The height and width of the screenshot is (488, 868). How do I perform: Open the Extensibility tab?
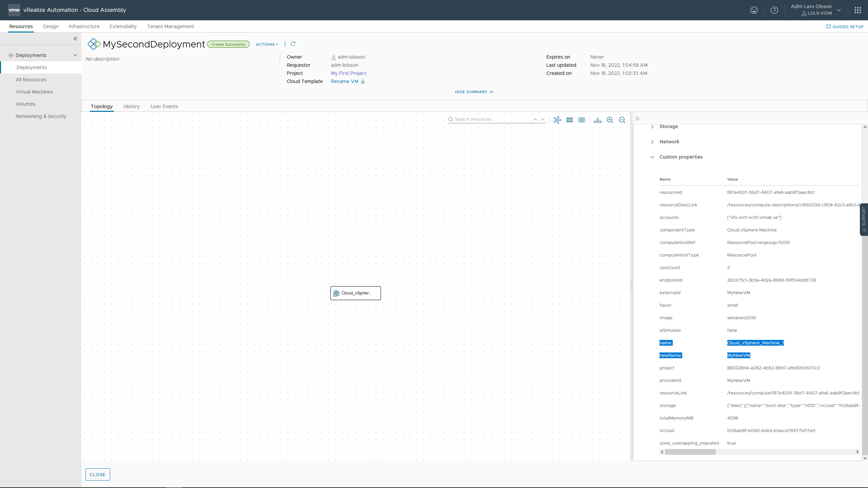point(123,26)
